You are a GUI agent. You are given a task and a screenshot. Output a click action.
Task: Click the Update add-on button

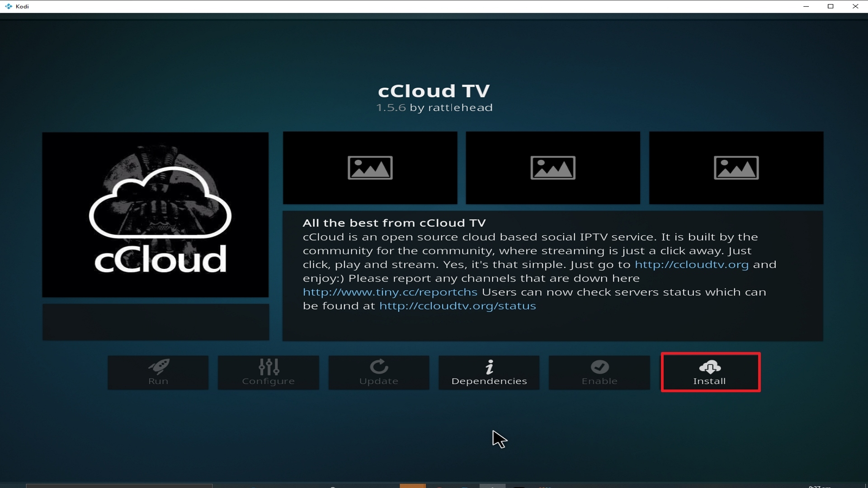(378, 372)
